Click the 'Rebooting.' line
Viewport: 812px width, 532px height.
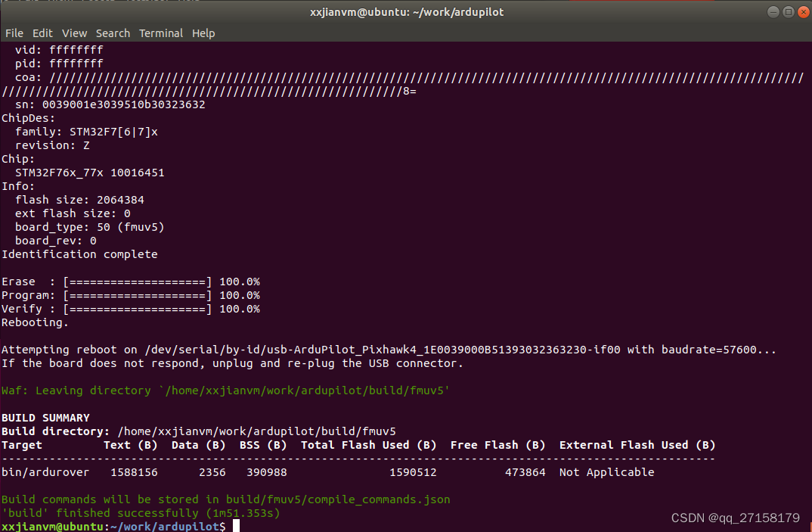pos(35,322)
